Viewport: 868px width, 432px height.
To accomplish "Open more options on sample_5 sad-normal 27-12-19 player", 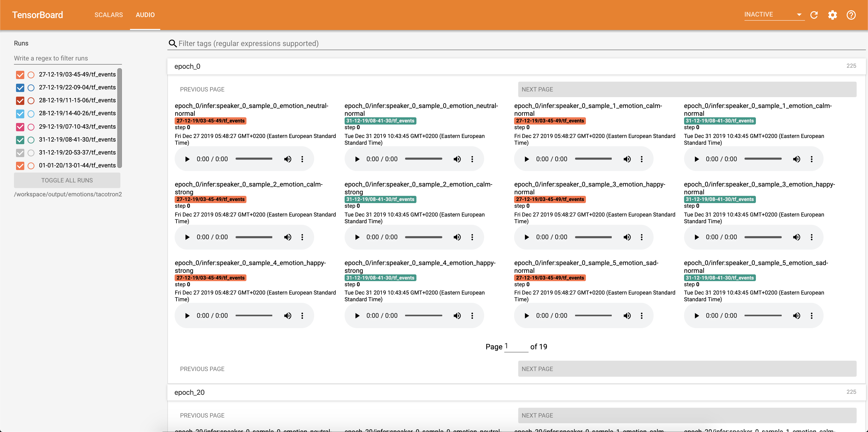I will (641, 316).
